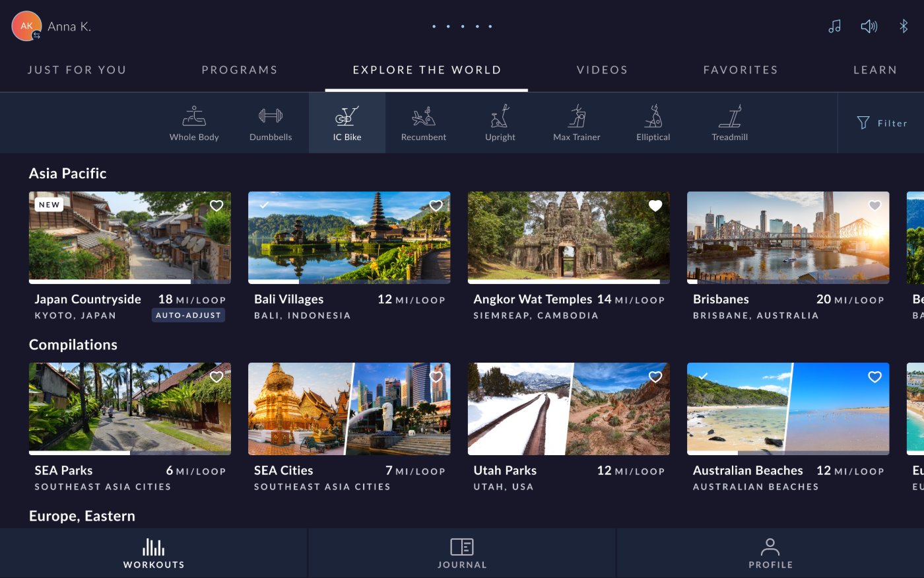Switch to the Programs tab

pos(240,70)
